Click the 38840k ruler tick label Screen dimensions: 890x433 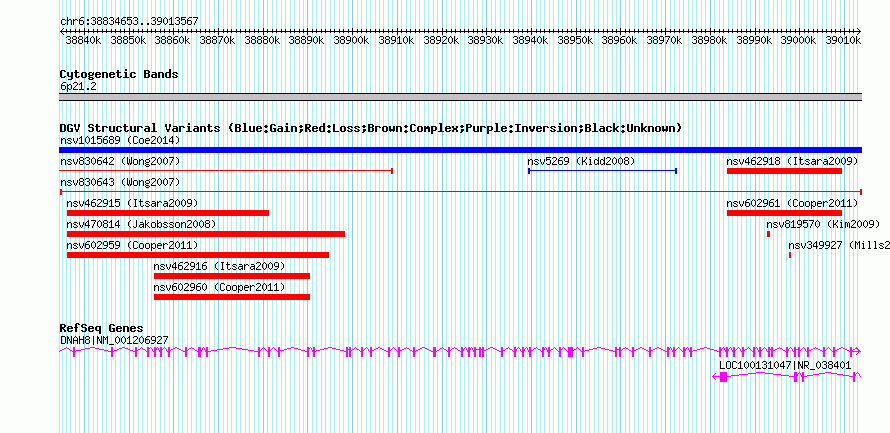click(x=83, y=40)
